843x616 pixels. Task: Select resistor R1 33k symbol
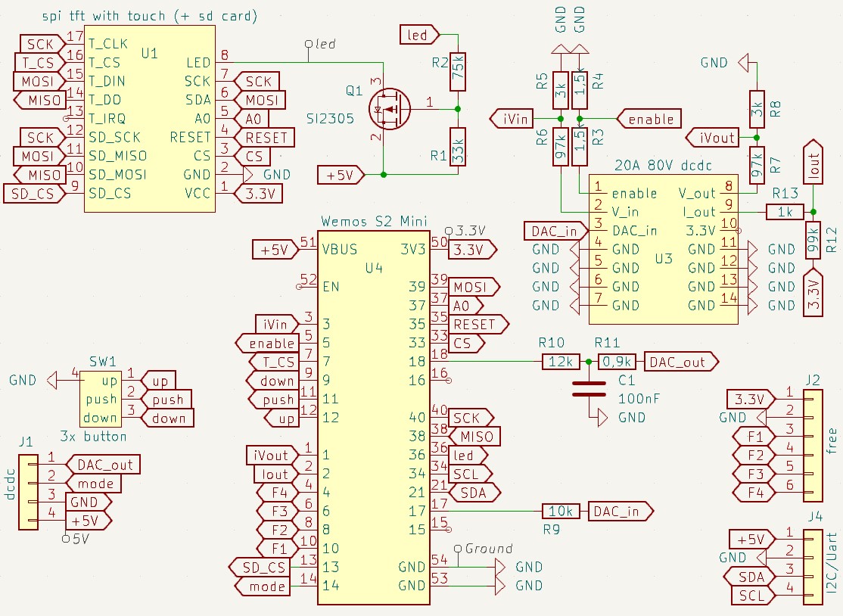[458, 147]
